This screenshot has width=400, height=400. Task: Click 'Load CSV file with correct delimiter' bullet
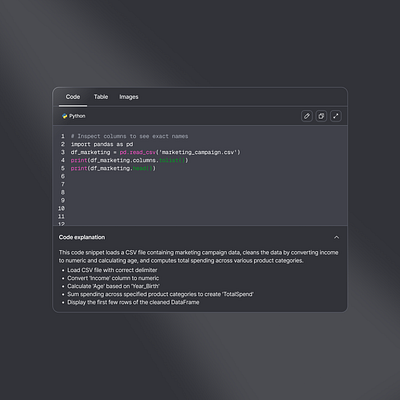[112, 270]
